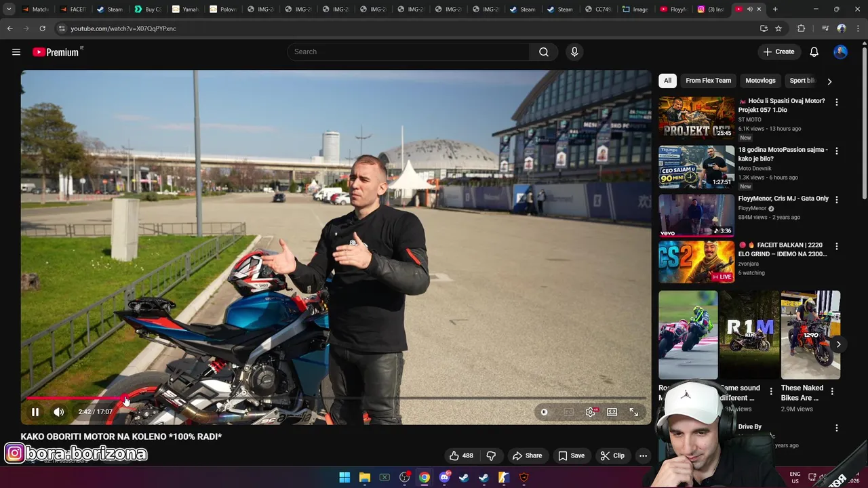This screenshot has width=868, height=488.
Task: View site information icon in address bar
Action: coord(62,28)
